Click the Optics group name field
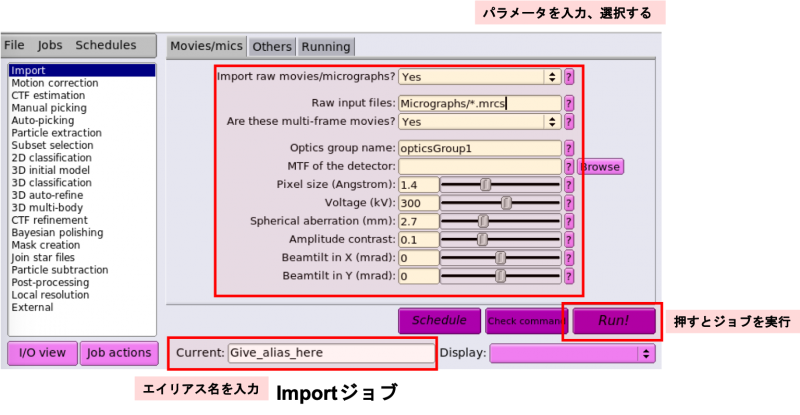Image resolution: width=800 pixels, height=415 pixels. click(480, 149)
